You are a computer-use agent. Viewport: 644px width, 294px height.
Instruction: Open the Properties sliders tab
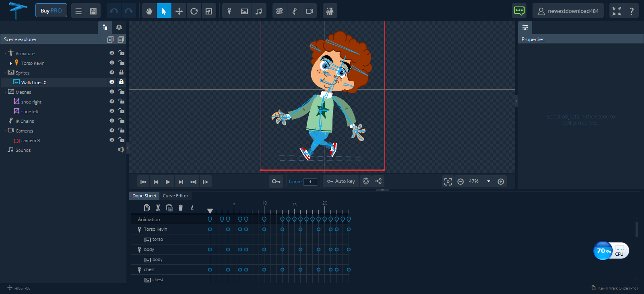[x=525, y=27]
